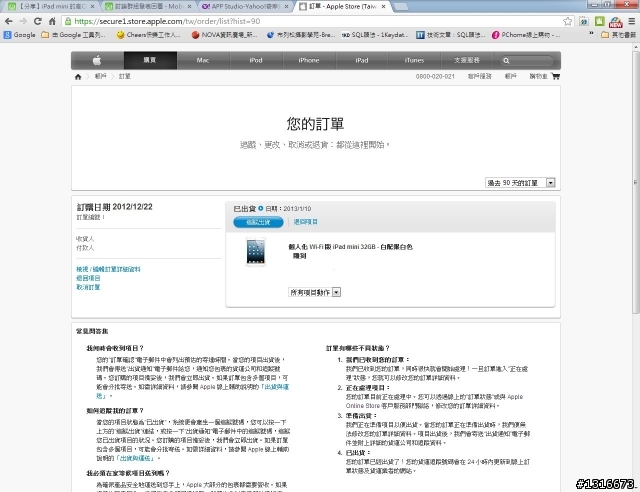Open the PChome bookmark
This screenshot has width=640, height=492.
pos(526,35)
